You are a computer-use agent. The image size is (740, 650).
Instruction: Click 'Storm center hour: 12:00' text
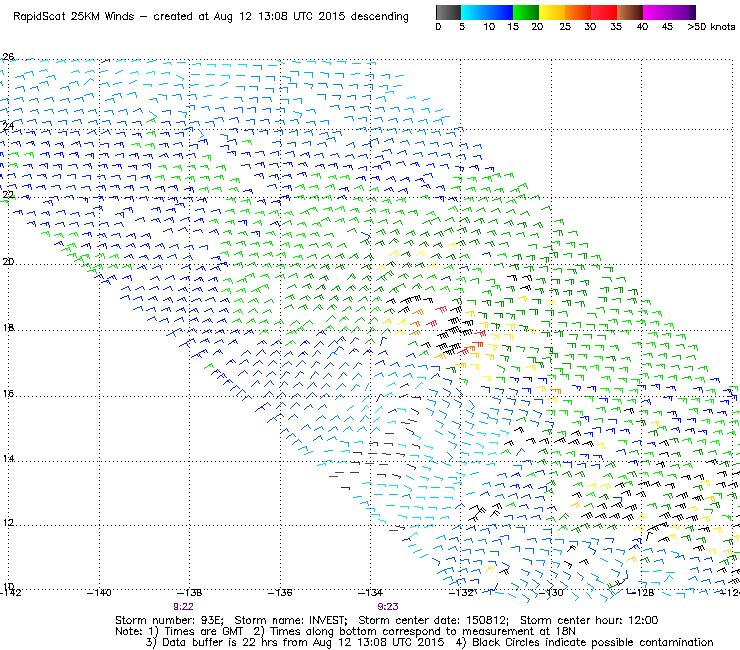pyautogui.click(x=589, y=620)
